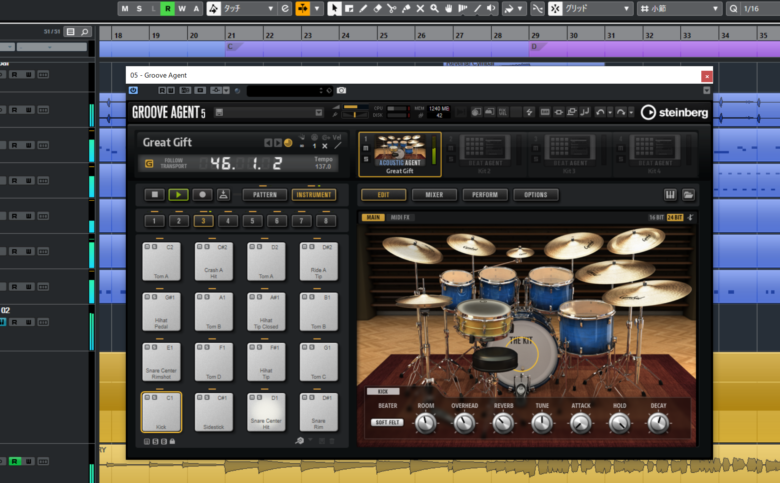
Task: Click the REVERB knob
Action: coord(503,423)
